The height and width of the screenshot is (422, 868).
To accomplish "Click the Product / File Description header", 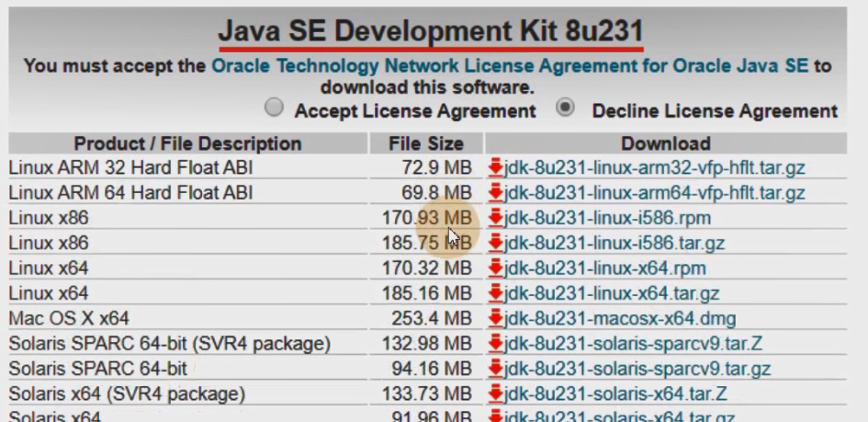I will tap(187, 143).
